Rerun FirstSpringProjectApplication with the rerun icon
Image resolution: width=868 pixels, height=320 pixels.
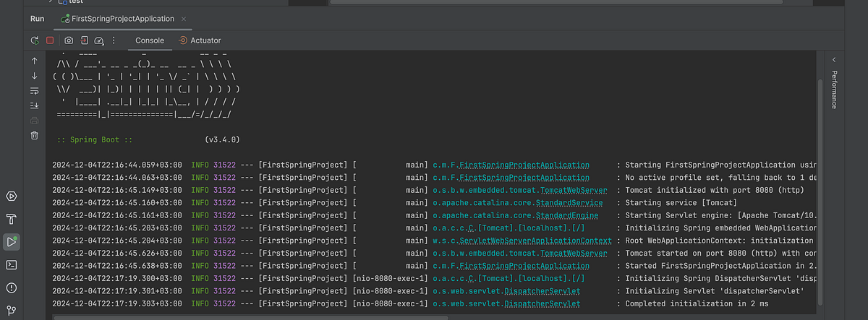tap(35, 40)
